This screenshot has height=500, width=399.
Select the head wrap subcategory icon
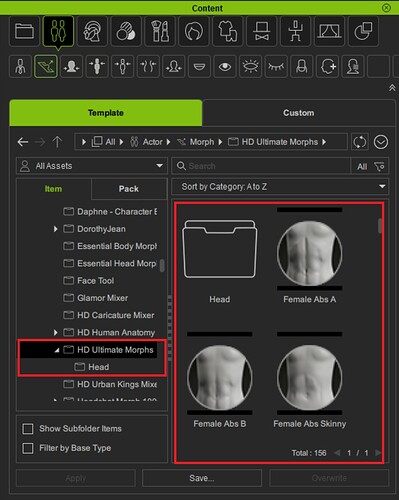tap(302, 67)
